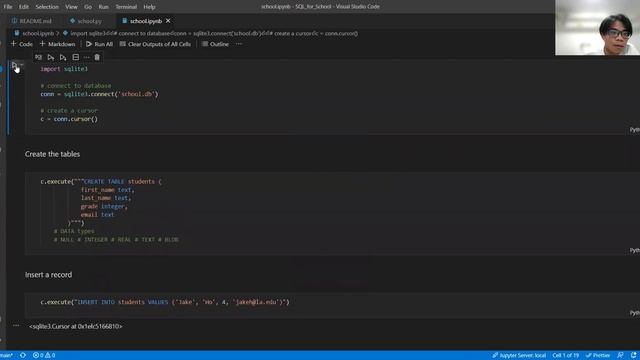Click the sqlite3.Cursor output text
This screenshot has height=360, width=640.
pos(76,326)
